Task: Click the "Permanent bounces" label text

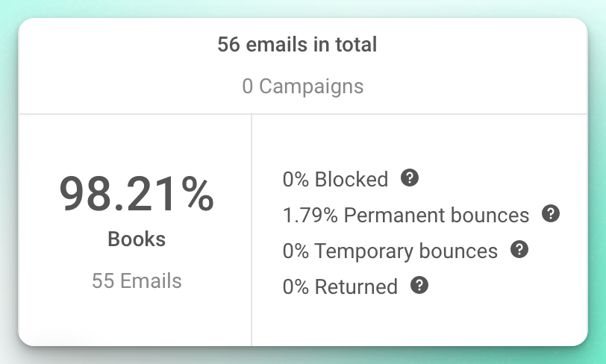Action: click(437, 216)
